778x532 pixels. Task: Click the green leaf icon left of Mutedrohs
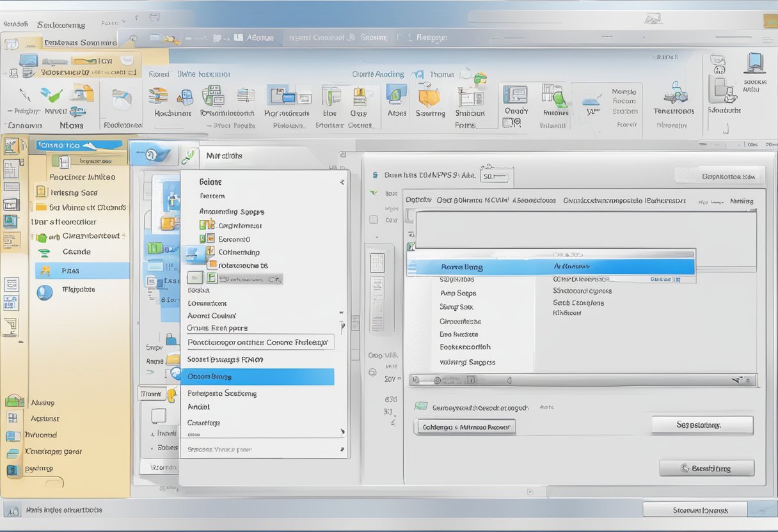(x=189, y=155)
